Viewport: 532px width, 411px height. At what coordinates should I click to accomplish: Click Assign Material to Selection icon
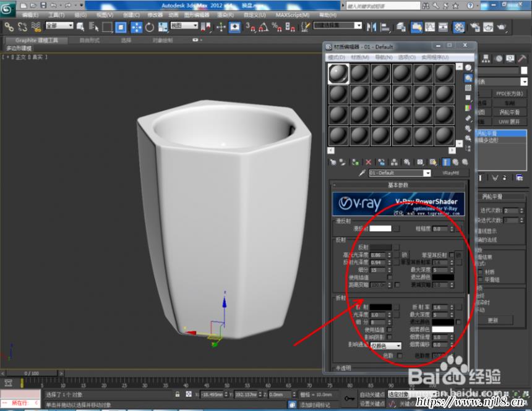pyautogui.click(x=355, y=163)
